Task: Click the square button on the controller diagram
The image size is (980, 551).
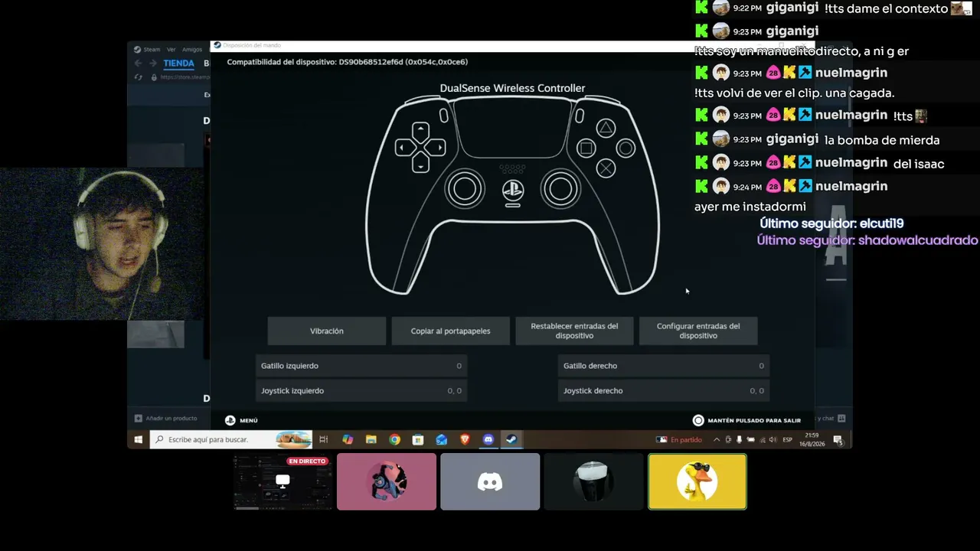Action: (x=586, y=148)
